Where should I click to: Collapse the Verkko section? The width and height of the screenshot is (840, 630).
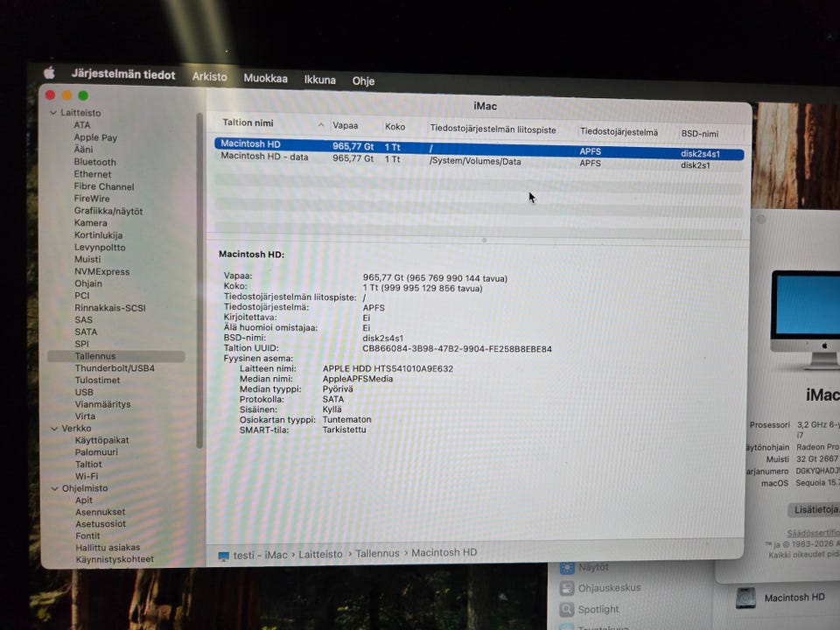pyautogui.click(x=54, y=429)
